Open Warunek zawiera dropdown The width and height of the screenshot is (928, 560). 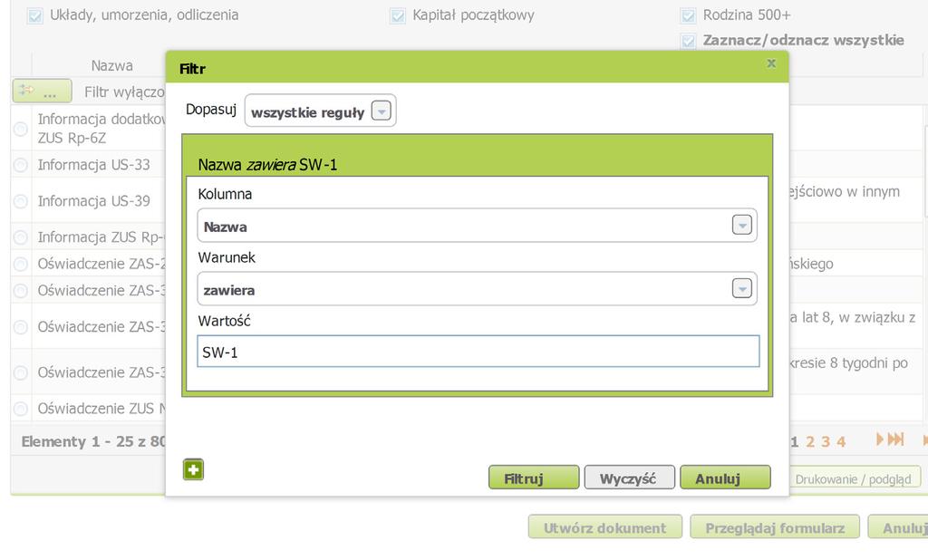click(742, 289)
